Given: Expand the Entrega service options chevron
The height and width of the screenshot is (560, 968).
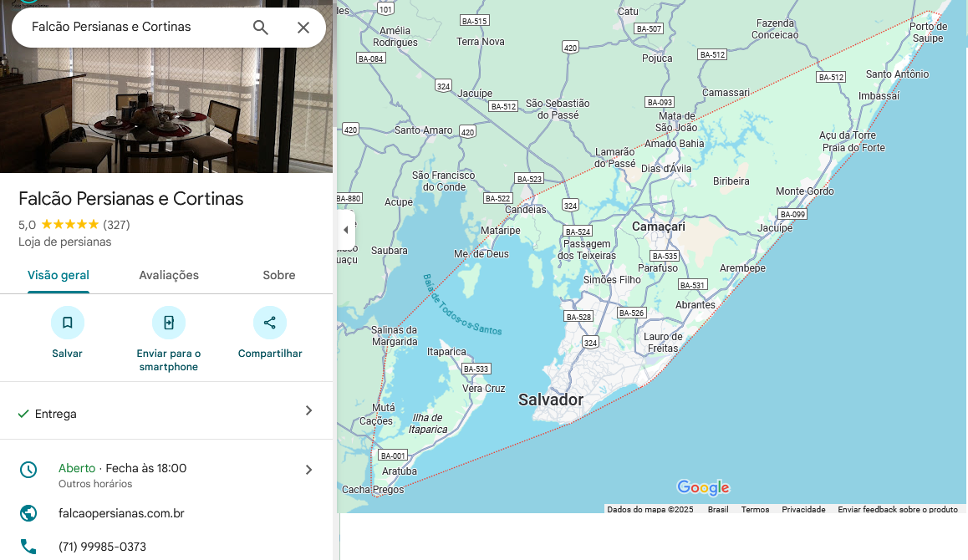Looking at the screenshot, I should coord(308,410).
